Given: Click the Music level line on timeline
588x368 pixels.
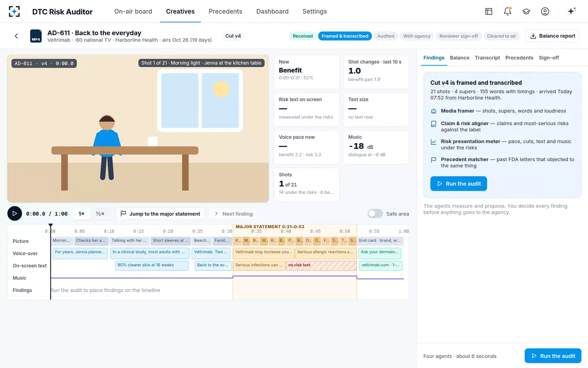Looking at the screenshot, I should (x=227, y=278).
